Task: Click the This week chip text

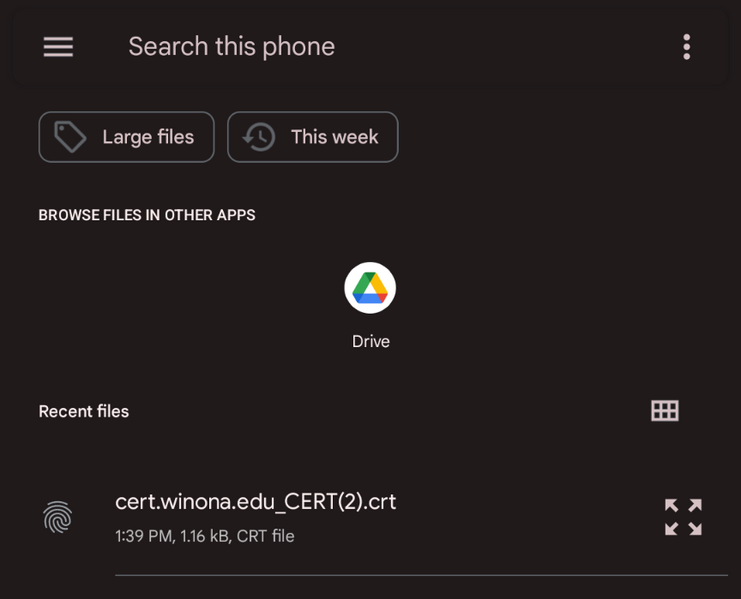Action: pos(334,137)
